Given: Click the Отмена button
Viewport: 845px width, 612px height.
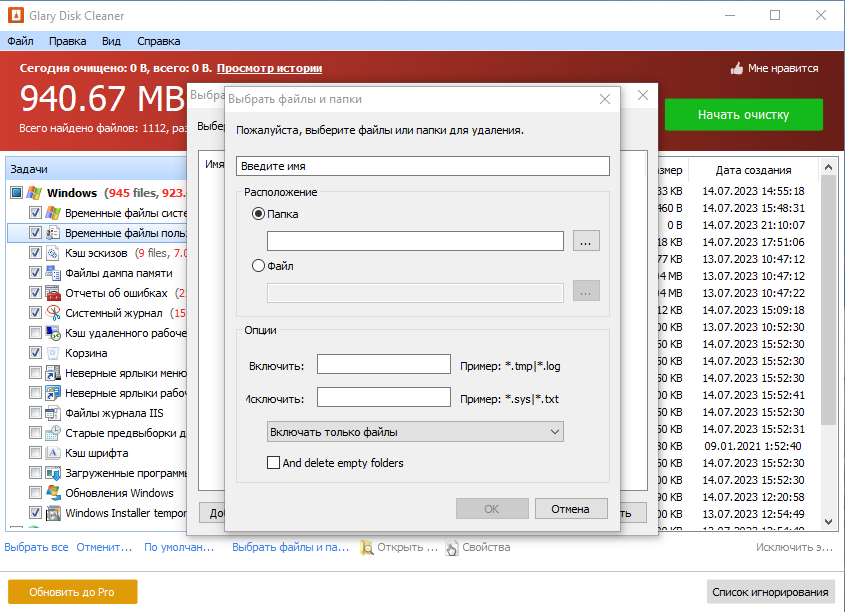Looking at the screenshot, I should coord(571,509).
